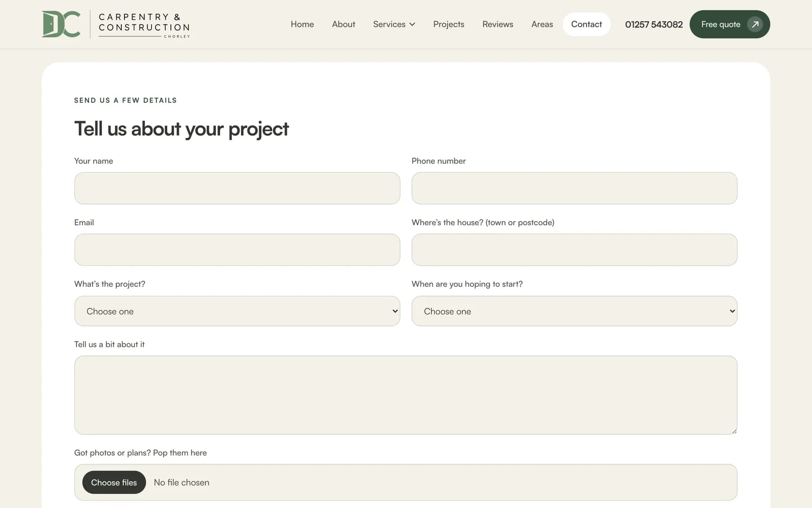Image resolution: width=812 pixels, height=508 pixels.
Task: Open the About page
Action: pyautogui.click(x=343, y=24)
